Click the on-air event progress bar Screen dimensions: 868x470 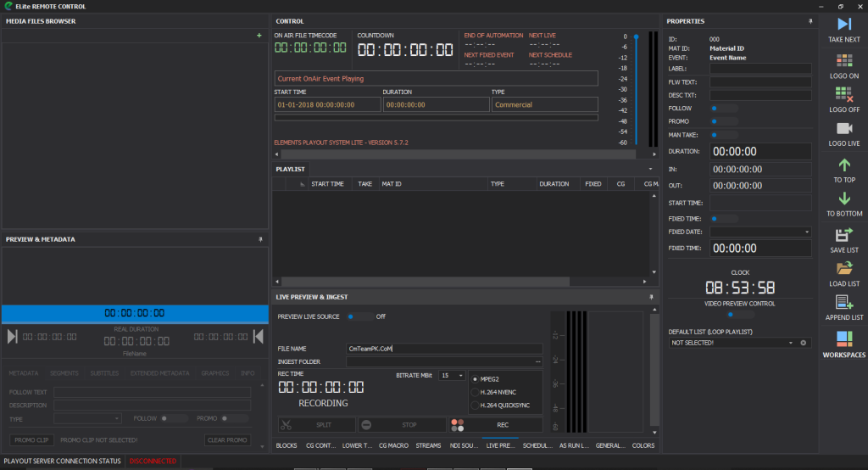pyautogui.click(x=437, y=117)
